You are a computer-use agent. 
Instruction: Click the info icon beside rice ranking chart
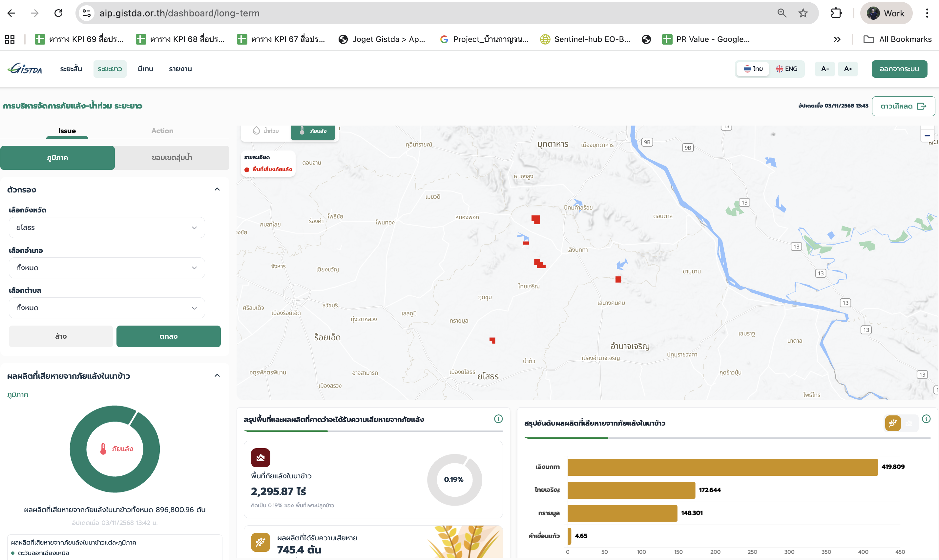pos(926,419)
